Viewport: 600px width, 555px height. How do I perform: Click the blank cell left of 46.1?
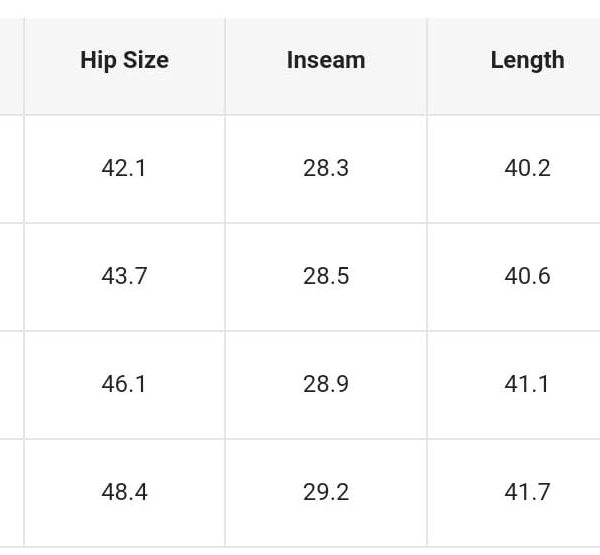pos(11,384)
